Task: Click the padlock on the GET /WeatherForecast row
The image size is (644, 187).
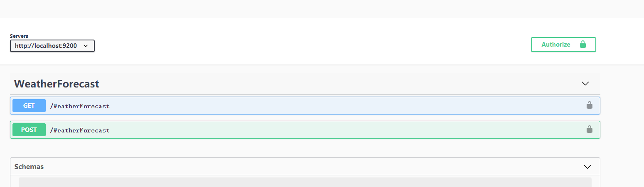Action: 589,105
